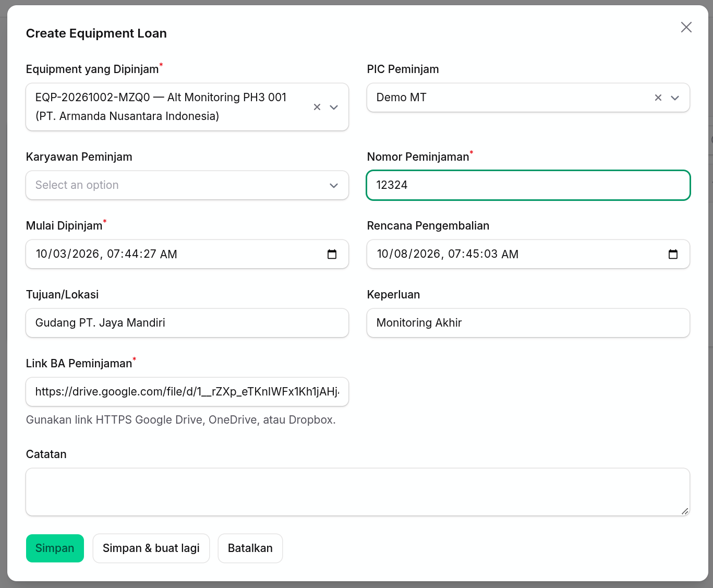Viewport: 713px width, 588px height.
Task: Click Simpan & buat lagi button
Action: coord(151,548)
